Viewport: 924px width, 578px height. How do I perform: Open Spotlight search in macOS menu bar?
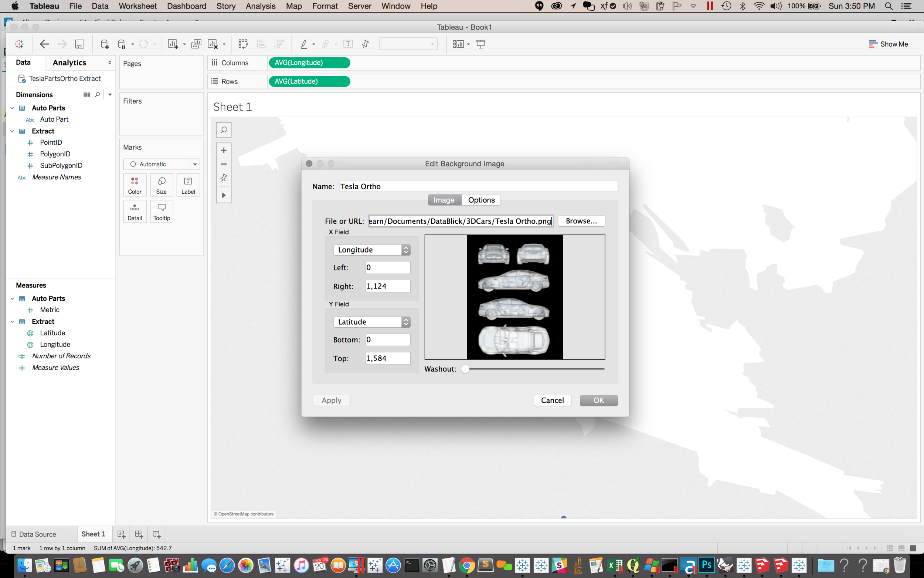point(889,6)
